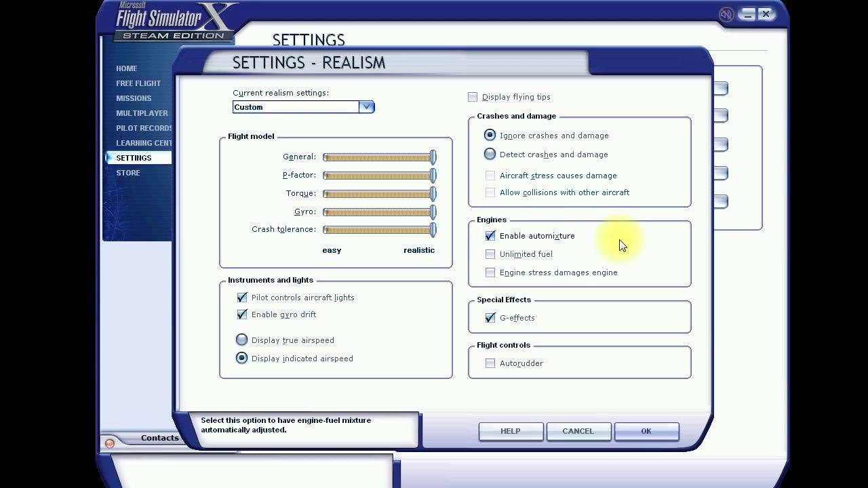Toggle the G-effects checkbox
Viewport: 868px width, 488px height.
(490, 318)
